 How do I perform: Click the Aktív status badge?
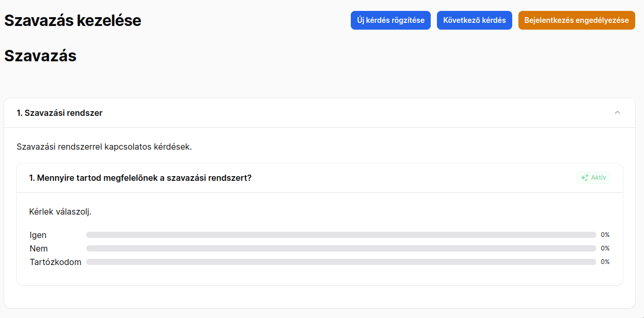pyautogui.click(x=593, y=178)
